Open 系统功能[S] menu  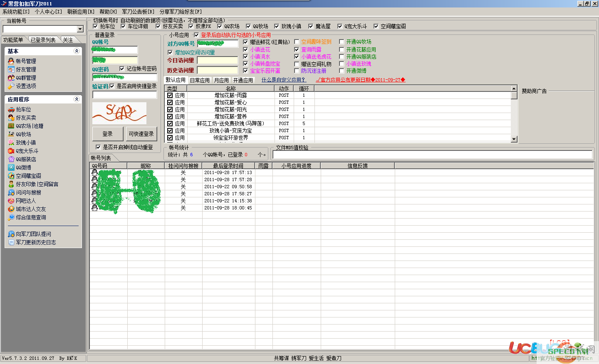(16, 12)
